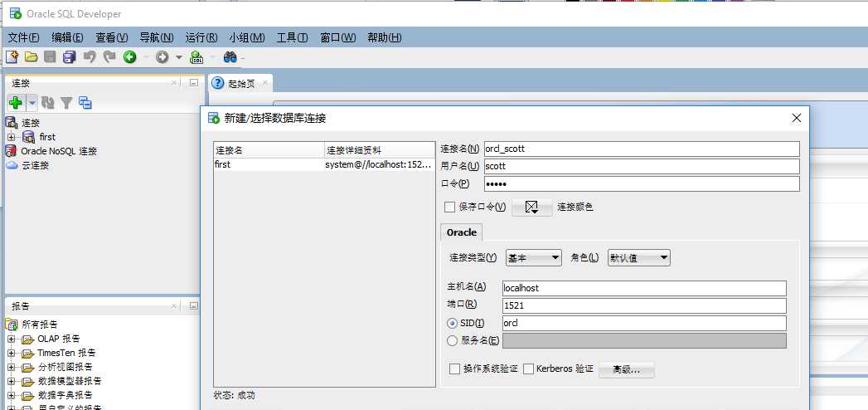The width and height of the screenshot is (868, 410).
Task: Enable the Kerberos authentication checkbox
Action: coord(528,369)
